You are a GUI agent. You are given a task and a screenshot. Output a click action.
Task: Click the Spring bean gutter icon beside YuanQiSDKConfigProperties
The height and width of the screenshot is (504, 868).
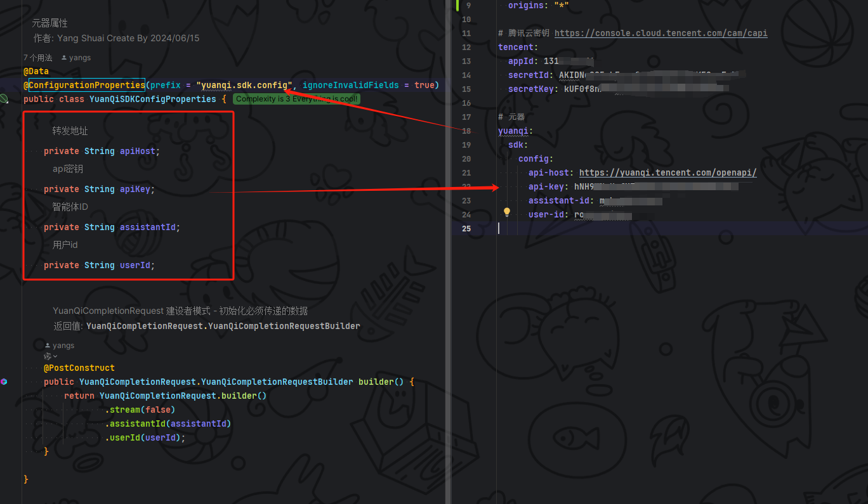click(4, 99)
